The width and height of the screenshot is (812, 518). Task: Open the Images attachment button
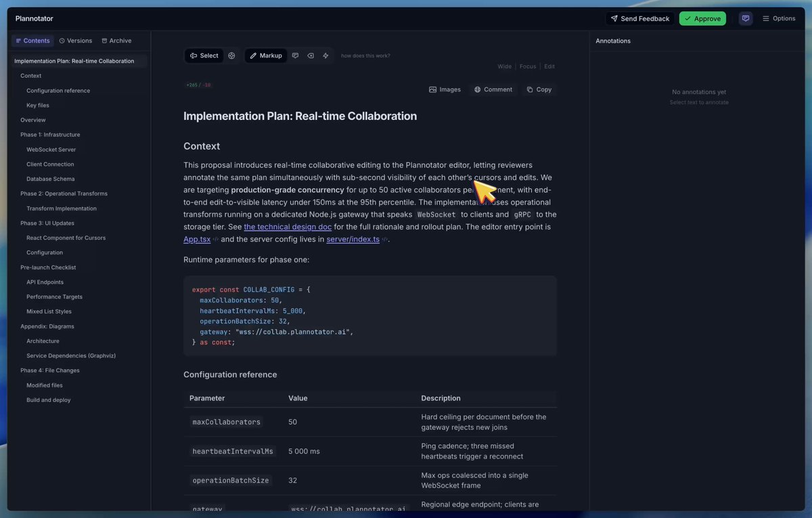(x=445, y=89)
